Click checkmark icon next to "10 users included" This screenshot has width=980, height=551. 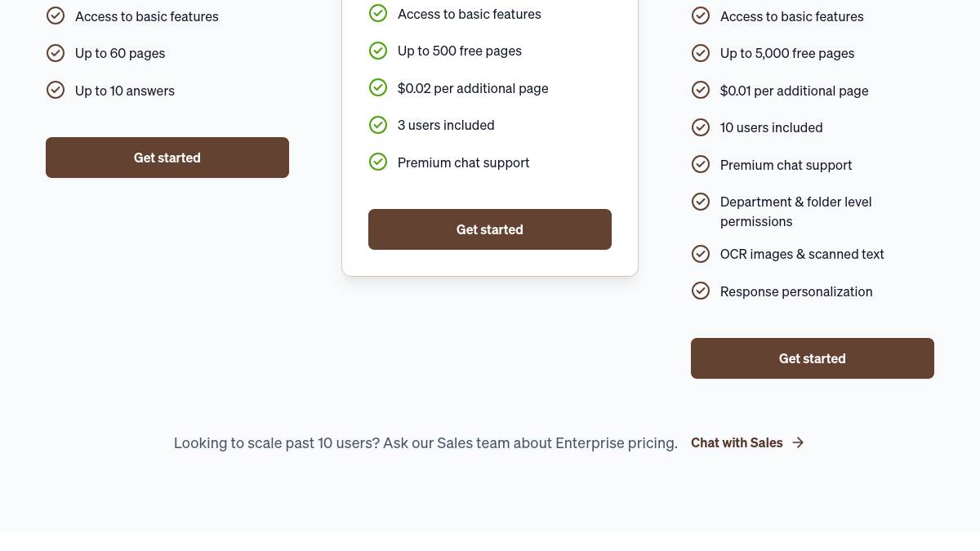point(701,127)
